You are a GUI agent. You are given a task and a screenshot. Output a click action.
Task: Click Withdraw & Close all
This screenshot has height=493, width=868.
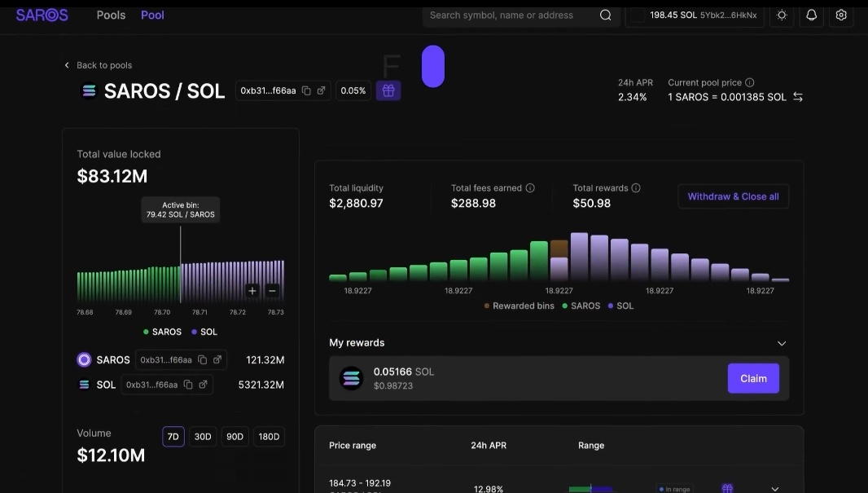click(x=733, y=196)
